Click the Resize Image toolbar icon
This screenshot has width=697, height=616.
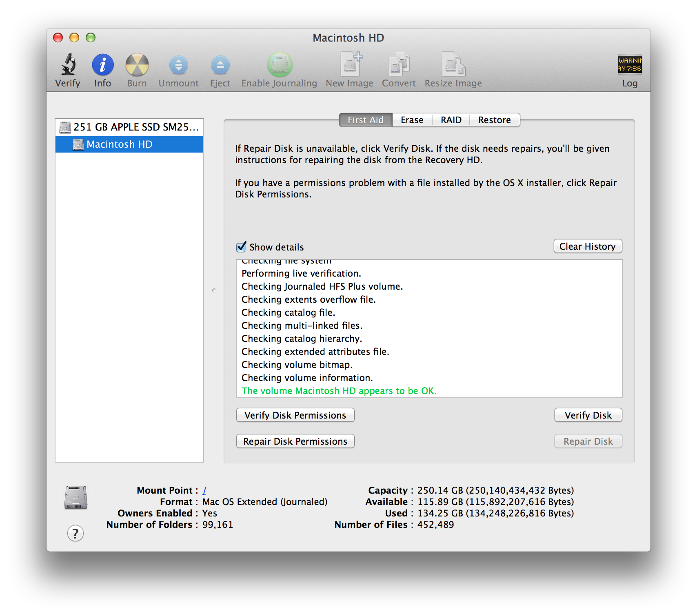click(453, 64)
